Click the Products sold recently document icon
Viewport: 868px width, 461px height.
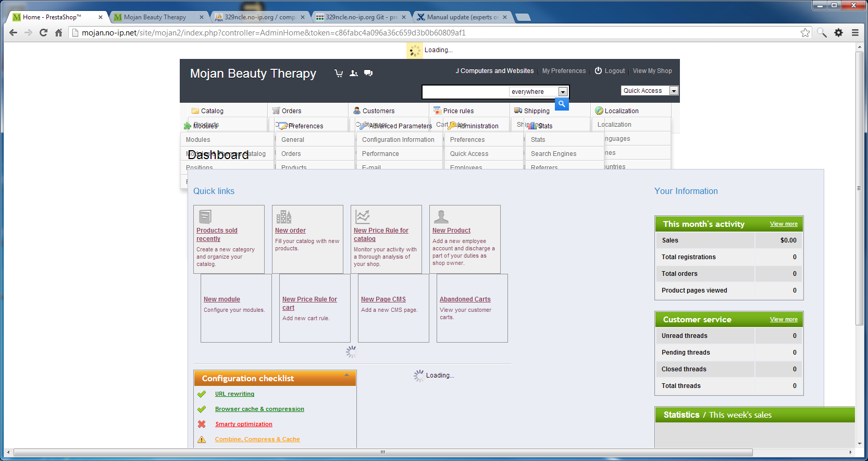[205, 216]
